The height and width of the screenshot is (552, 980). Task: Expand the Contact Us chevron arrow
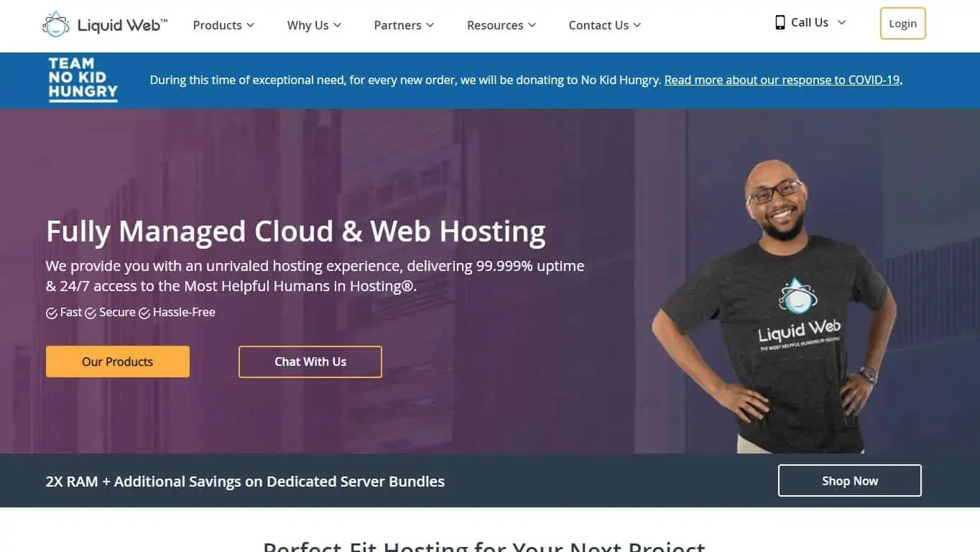[x=637, y=25]
